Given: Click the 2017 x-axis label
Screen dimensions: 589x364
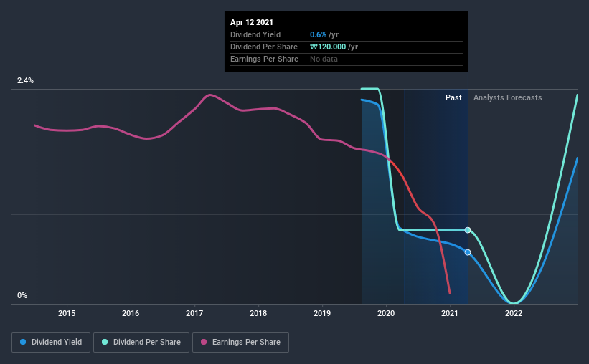Looking at the screenshot, I should click(194, 313).
